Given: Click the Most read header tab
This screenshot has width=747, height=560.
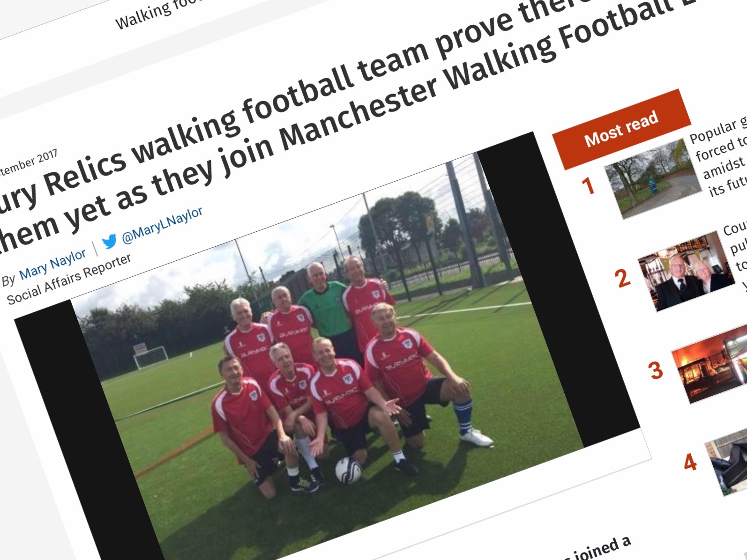Looking at the screenshot, I should coord(621,129).
